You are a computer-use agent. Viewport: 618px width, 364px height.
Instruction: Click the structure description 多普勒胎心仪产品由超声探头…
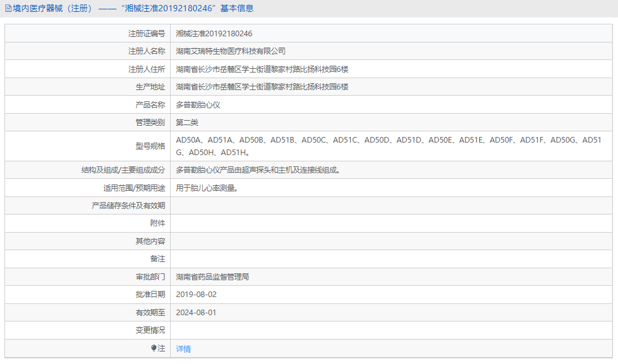[258, 170]
